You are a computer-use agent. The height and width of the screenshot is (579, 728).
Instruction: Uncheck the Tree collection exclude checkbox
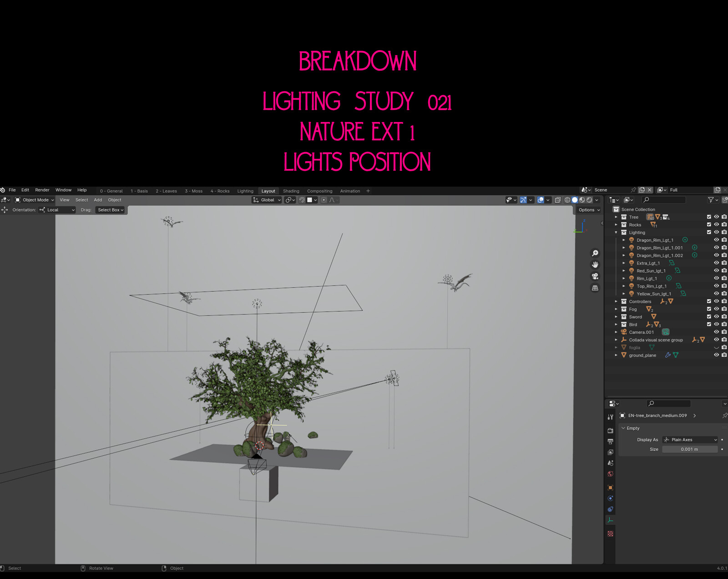pyautogui.click(x=709, y=217)
